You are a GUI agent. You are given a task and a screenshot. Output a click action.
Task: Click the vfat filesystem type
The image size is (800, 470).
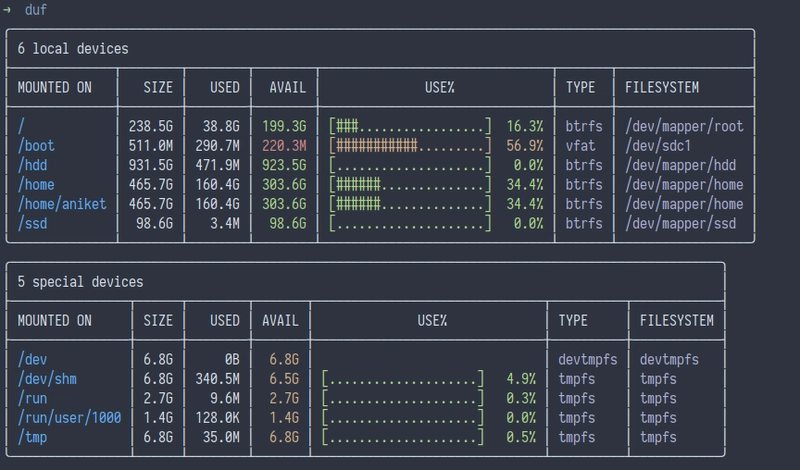[x=581, y=146]
